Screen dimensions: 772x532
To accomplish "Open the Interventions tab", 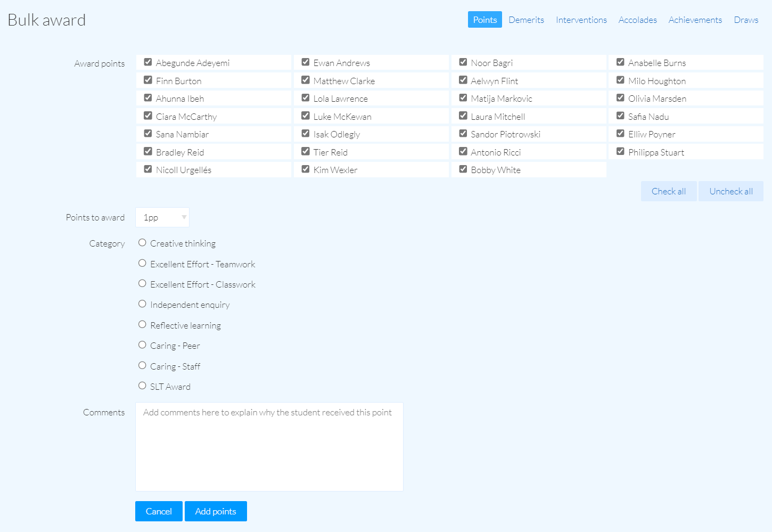I will pos(581,20).
